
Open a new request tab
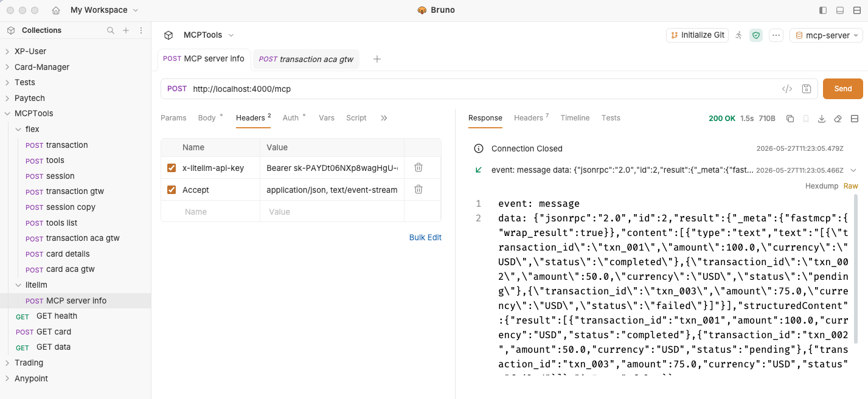pos(377,59)
